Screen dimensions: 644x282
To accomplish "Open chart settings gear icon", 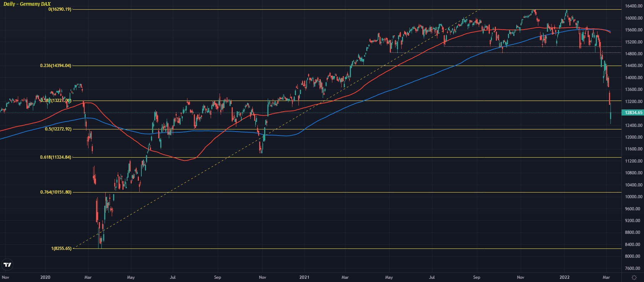I will (x=634, y=277).
